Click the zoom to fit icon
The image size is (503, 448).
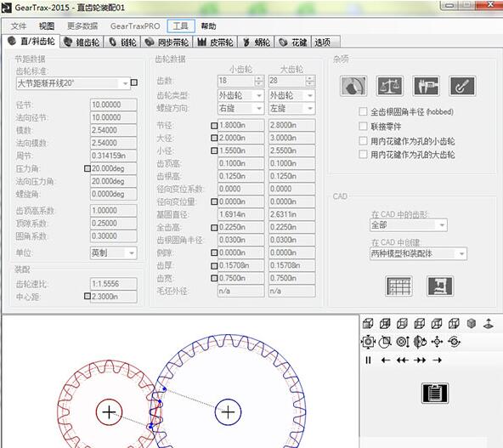pyautogui.click(x=368, y=342)
